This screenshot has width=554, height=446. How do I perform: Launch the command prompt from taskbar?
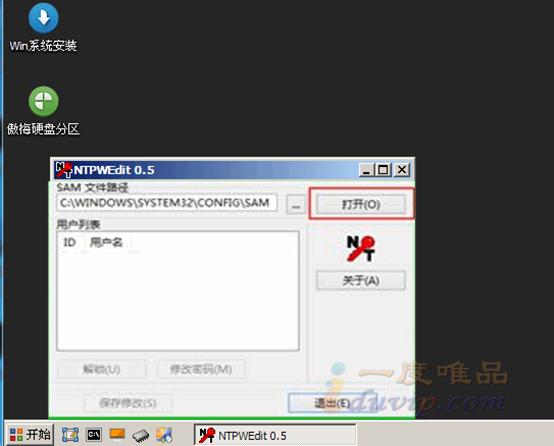click(94, 435)
